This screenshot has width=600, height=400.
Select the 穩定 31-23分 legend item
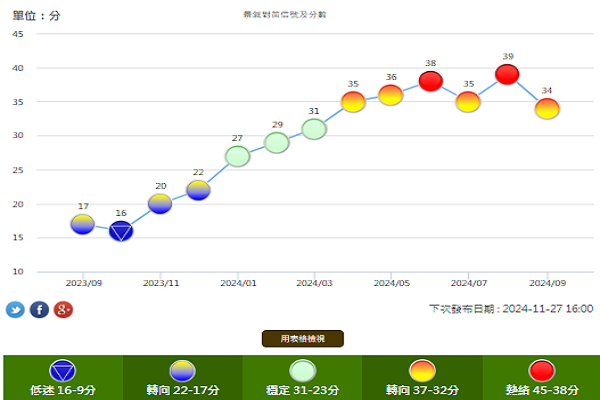(301, 377)
